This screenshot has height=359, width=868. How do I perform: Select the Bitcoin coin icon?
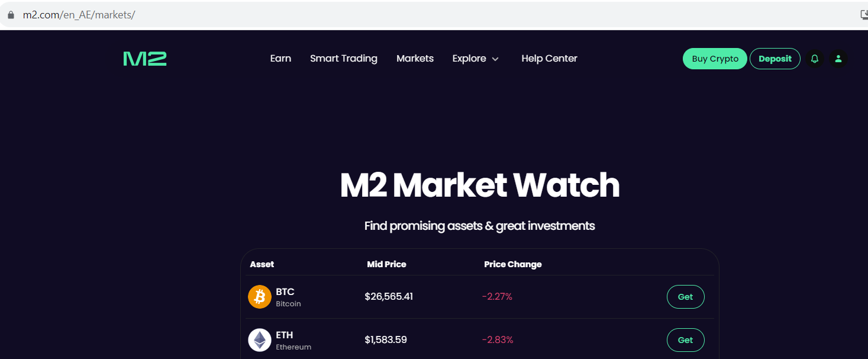(259, 296)
